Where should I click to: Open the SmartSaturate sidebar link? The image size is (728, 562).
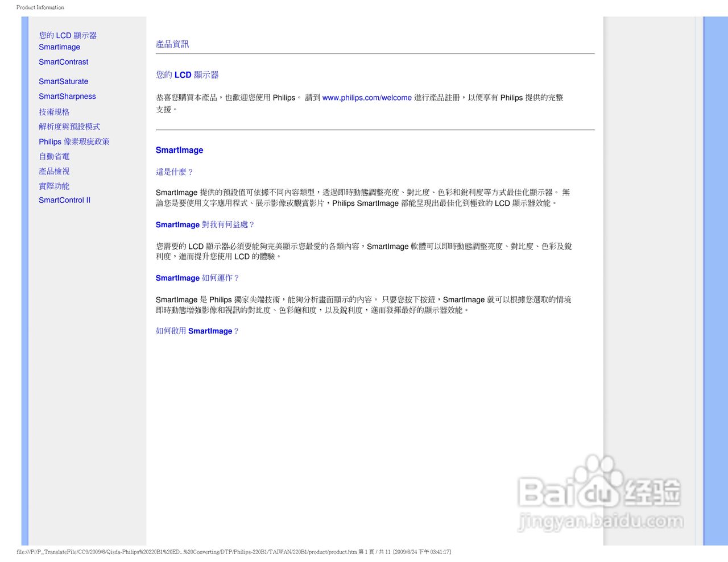[x=64, y=81]
